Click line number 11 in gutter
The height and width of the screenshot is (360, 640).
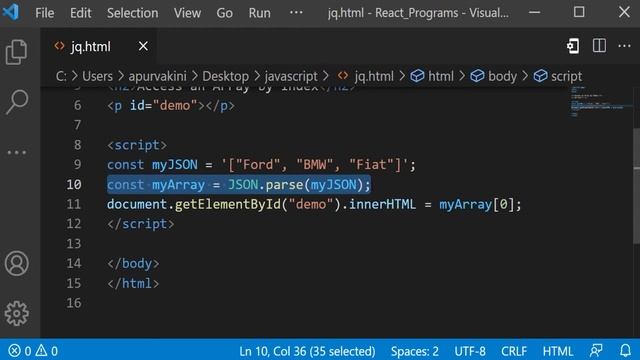tap(73, 204)
